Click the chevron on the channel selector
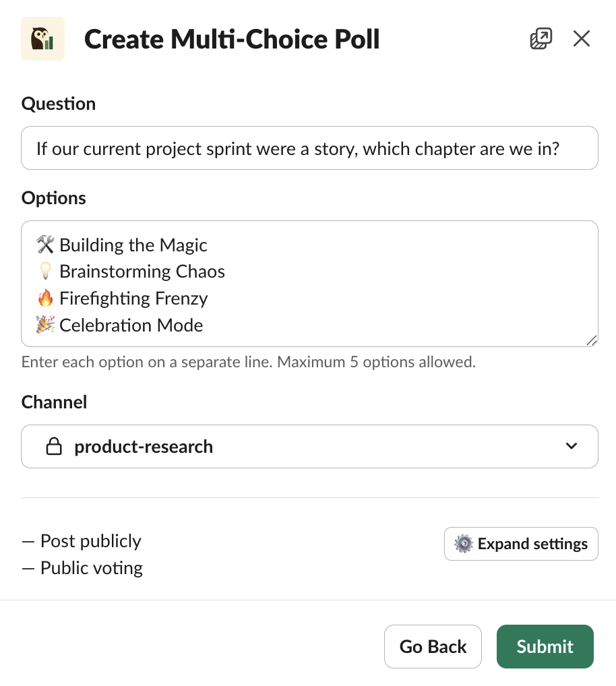 click(x=571, y=446)
